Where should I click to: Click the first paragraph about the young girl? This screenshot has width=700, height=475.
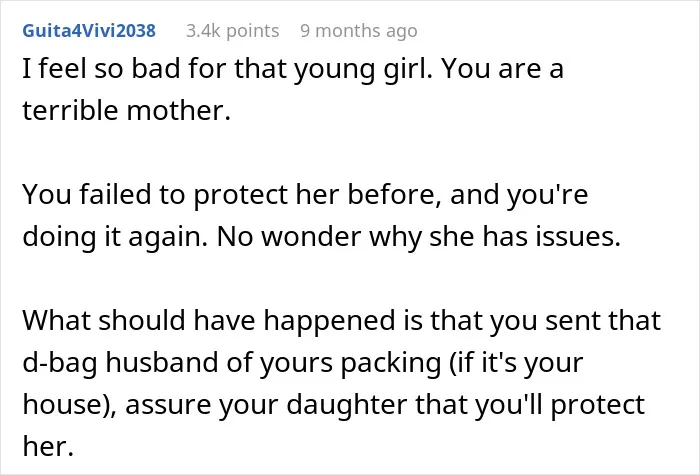click(x=293, y=89)
